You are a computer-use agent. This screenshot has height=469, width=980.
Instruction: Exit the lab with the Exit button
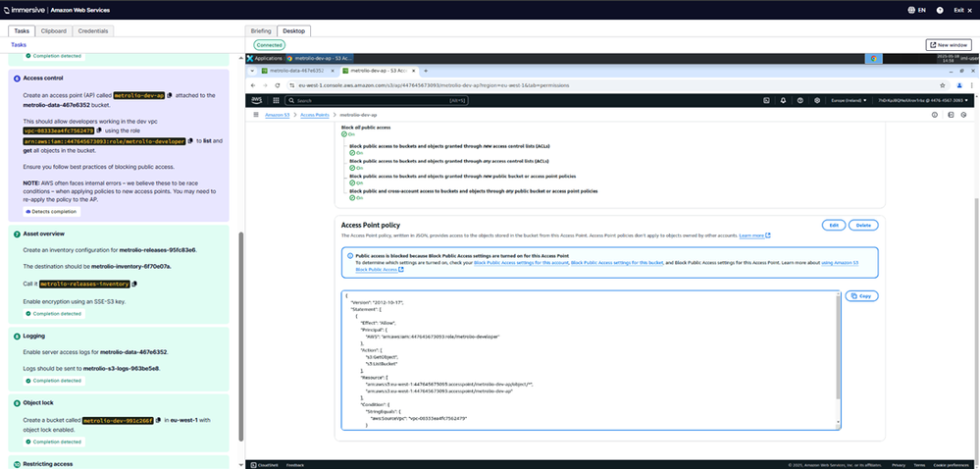click(x=962, y=10)
